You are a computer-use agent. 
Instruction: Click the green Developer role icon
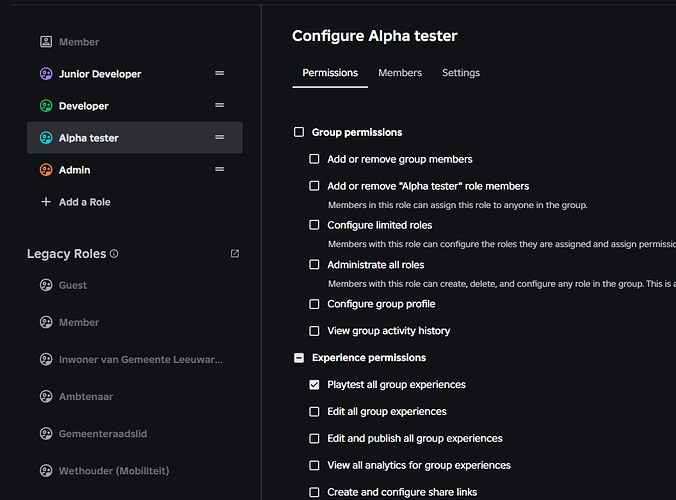pos(46,106)
